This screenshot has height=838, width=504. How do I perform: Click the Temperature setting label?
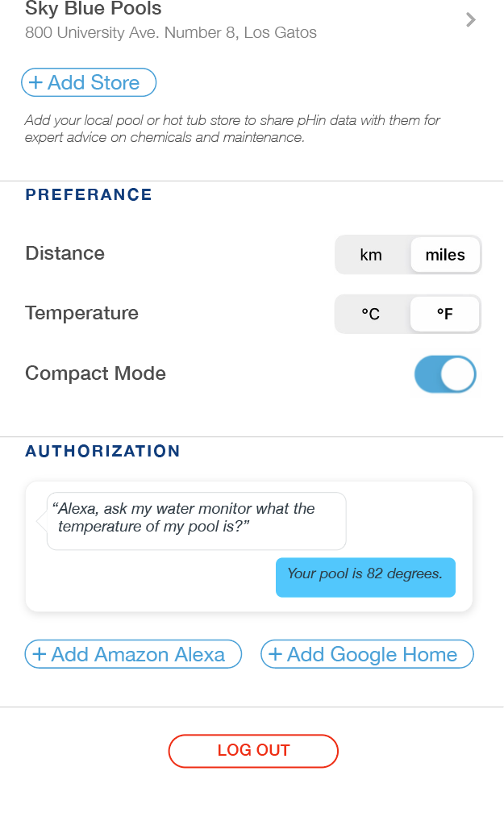click(81, 313)
